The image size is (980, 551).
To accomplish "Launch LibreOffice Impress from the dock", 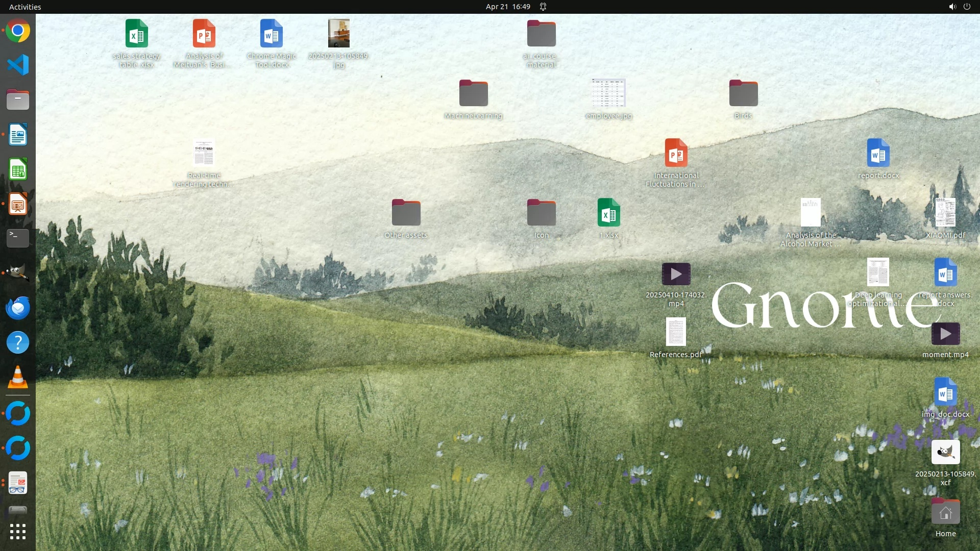I will [x=18, y=205].
